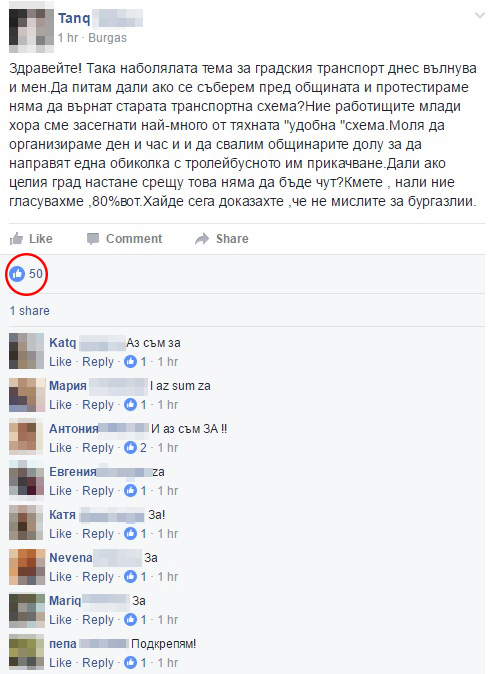Click the Share arrow icon
Image resolution: width=490 pixels, height=674 pixels.
coord(202,239)
